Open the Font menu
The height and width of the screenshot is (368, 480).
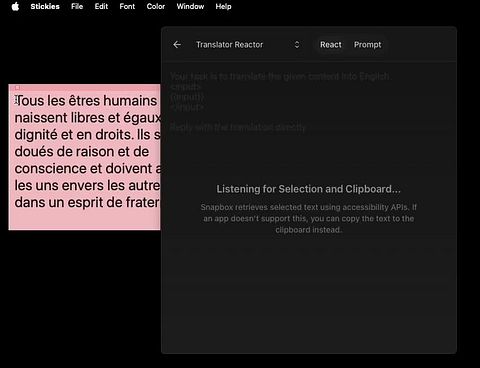pos(127,7)
